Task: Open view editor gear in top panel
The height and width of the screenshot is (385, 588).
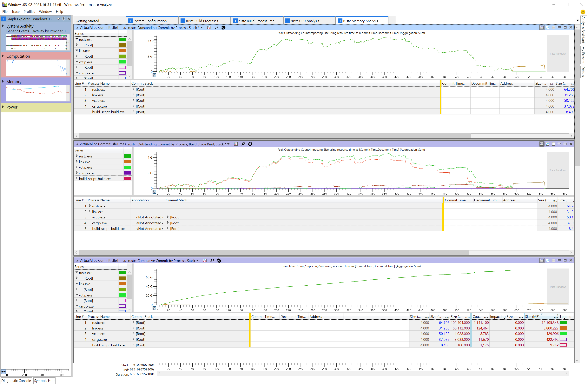Action: coord(223,27)
